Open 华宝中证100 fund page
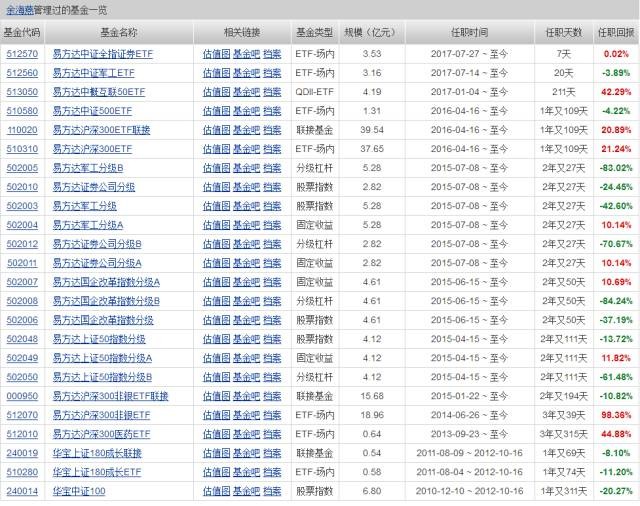Screen dimensions: 640x506 pyautogui.click(x=79, y=491)
